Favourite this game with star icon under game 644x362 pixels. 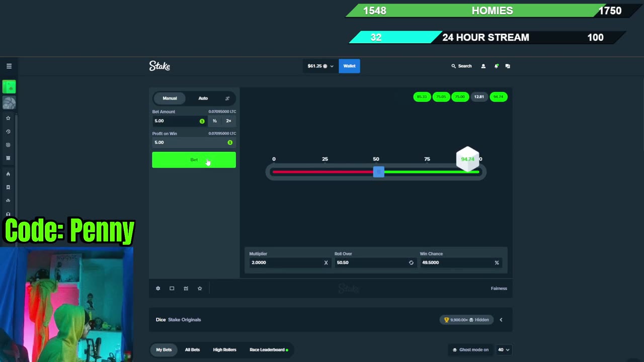click(x=200, y=288)
